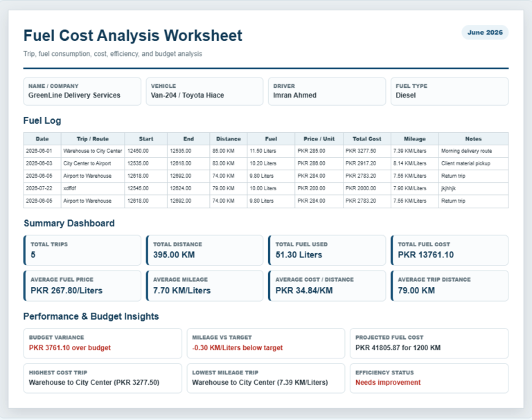This screenshot has height=420, width=532.
Task: Click the 7.90 KM/Liters mileage cell
Action: click(x=415, y=188)
